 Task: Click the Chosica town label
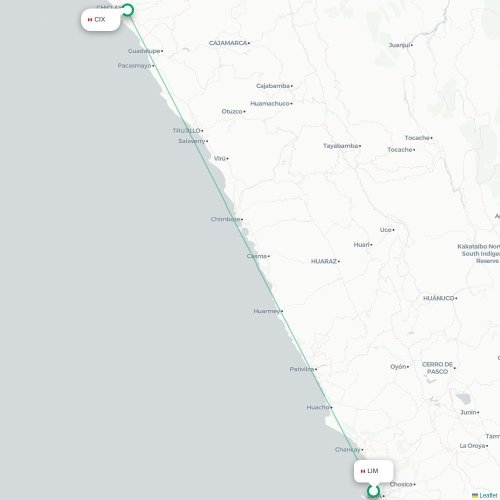pos(401,484)
